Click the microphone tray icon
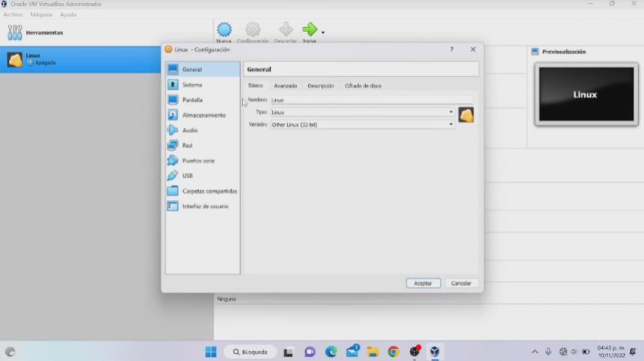 [x=548, y=352]
